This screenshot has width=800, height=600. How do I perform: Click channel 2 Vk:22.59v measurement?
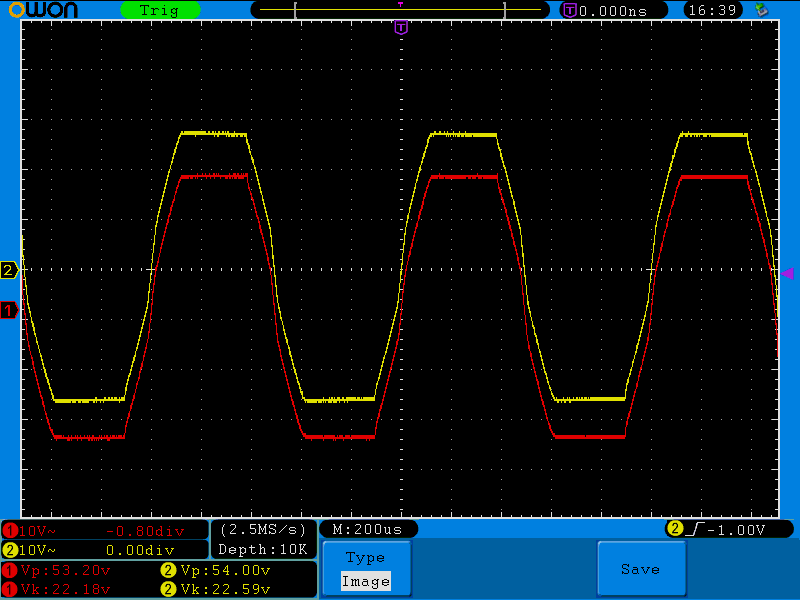[x=225, y=589]
